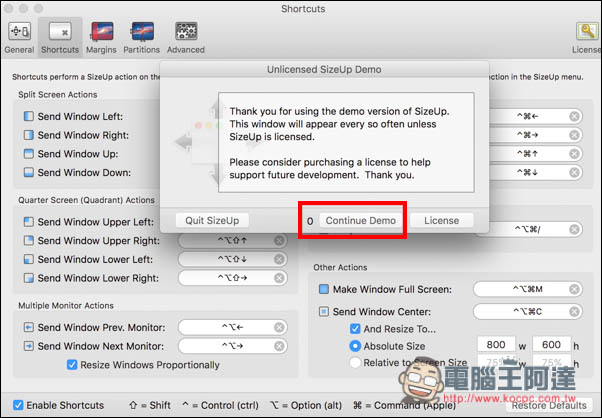Click the 800 width input field
Viewport: 602px width, 418px height.
pos(496,345)
